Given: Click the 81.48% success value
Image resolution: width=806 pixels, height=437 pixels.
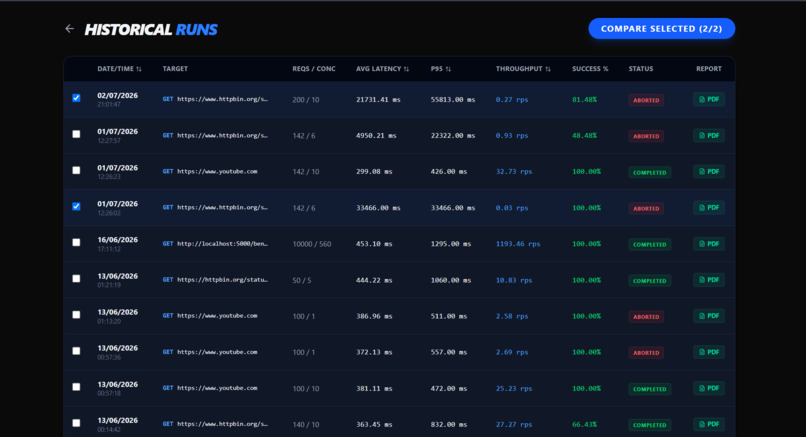Looking at the screenshot, I should coord(584,100).
